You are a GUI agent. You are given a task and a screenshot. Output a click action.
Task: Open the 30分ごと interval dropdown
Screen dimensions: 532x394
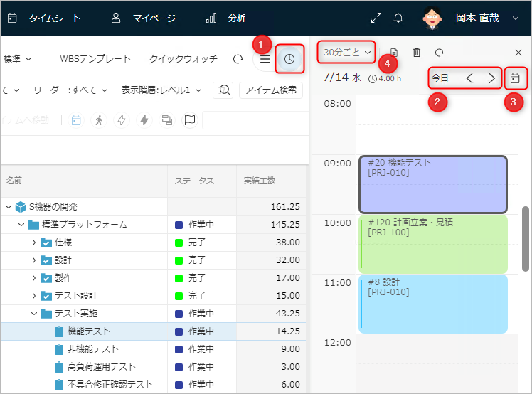pyautogui.click(x=347, y=52)
